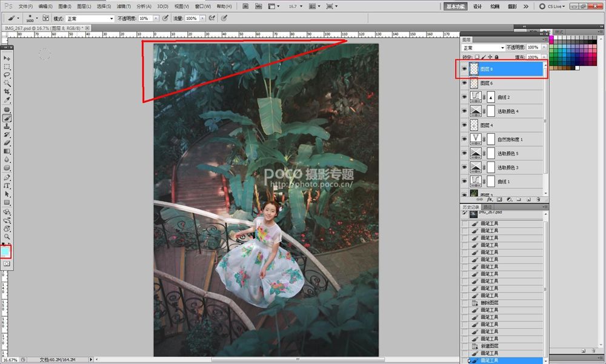Screen dimensions: 606x364
Task: Select the Path Selection tool
Action: (7, 194)
